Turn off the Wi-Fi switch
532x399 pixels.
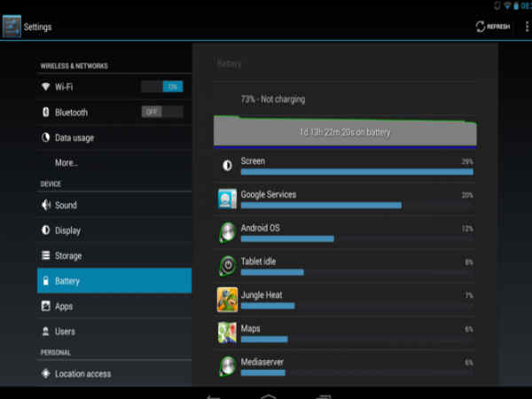(162, 87)
